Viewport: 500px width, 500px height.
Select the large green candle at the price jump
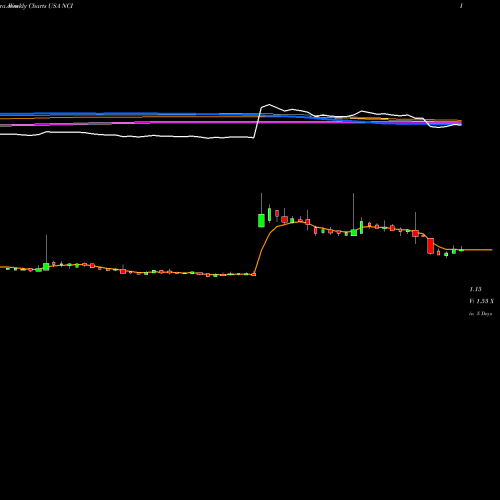pos(261,221)
